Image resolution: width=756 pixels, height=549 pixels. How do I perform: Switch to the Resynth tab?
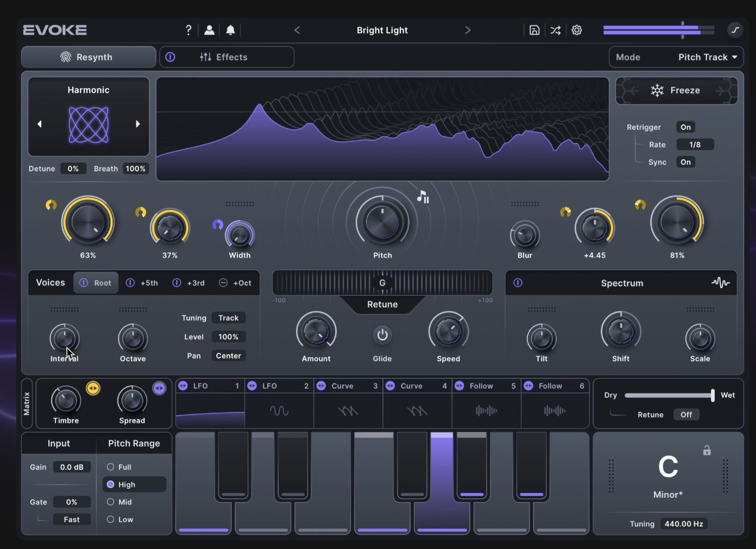tap(89, 57)
